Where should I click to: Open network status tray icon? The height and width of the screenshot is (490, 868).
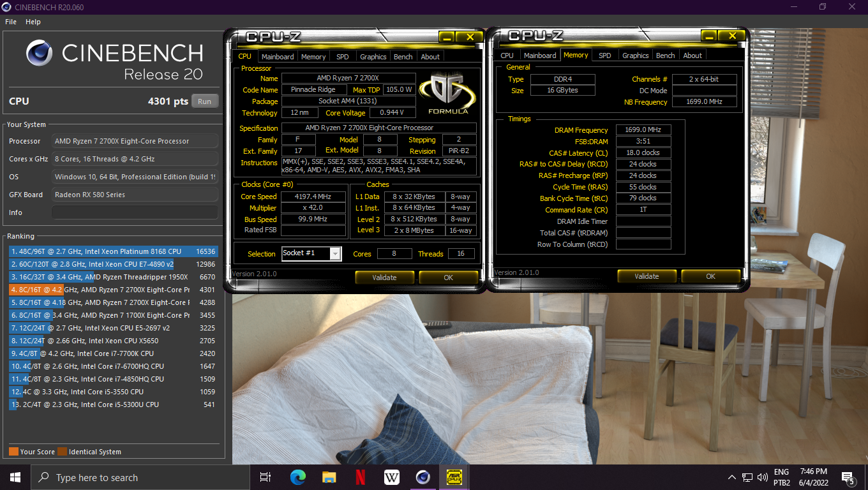point(747,477)
